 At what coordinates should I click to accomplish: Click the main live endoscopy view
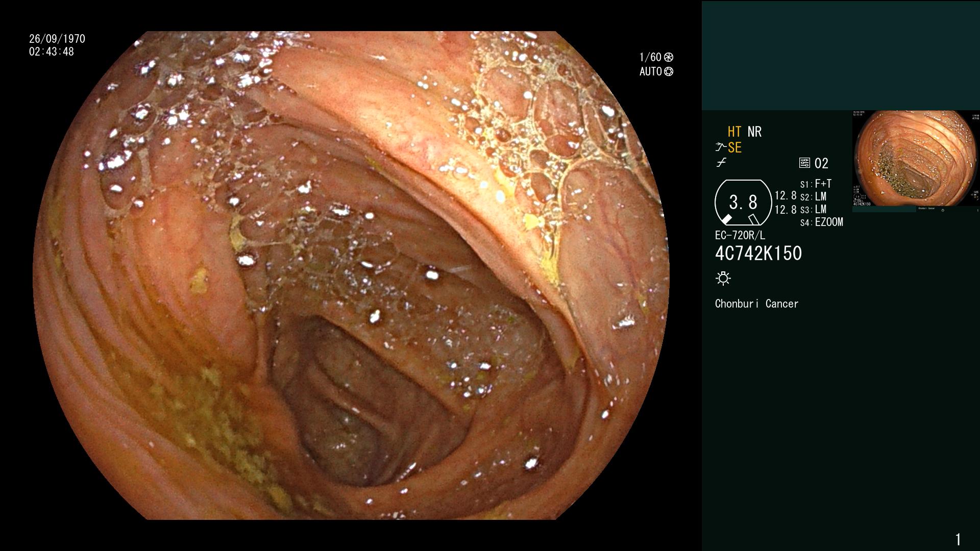pyautogui.click(x=351, y=275)
